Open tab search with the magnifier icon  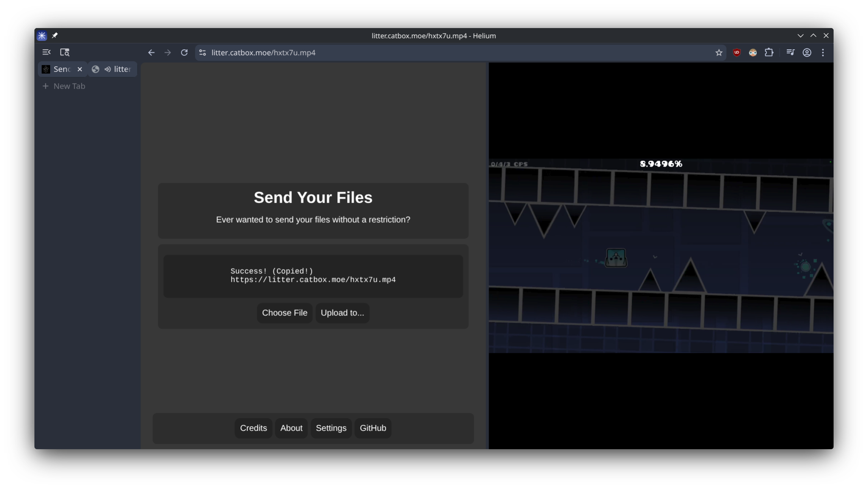coord(65,52)
